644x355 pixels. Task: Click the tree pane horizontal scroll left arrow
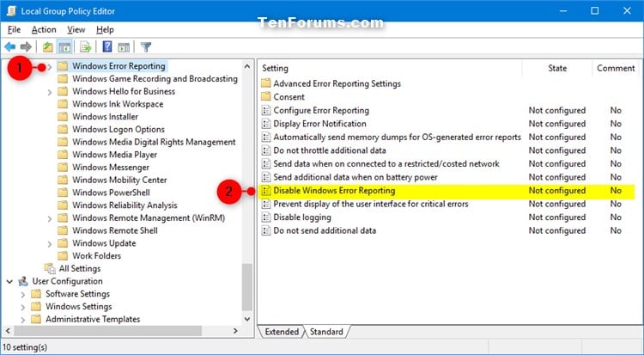[x=9, y=331]
